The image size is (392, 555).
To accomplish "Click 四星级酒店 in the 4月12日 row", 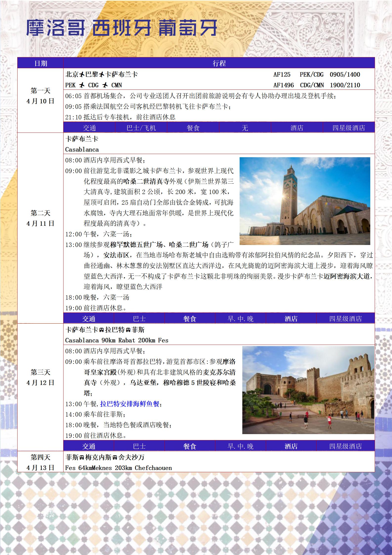I will pyautogui.click(x=345, y=446).
